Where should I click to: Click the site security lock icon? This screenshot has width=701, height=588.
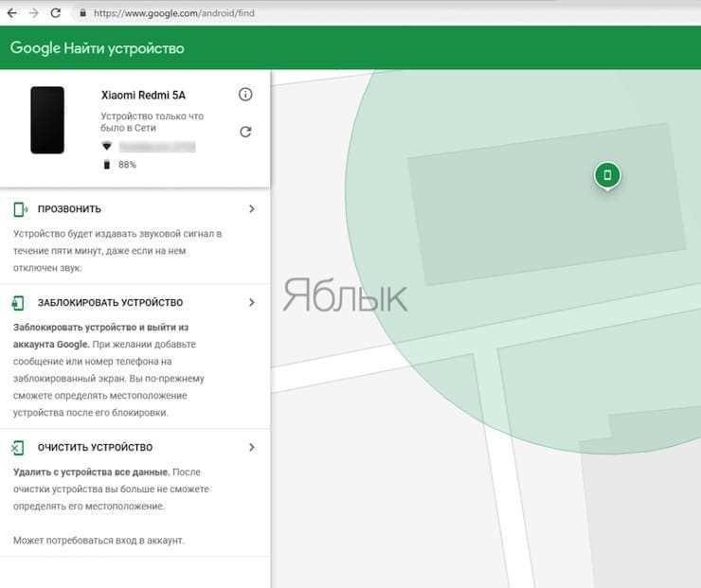(x=82, y=13)
